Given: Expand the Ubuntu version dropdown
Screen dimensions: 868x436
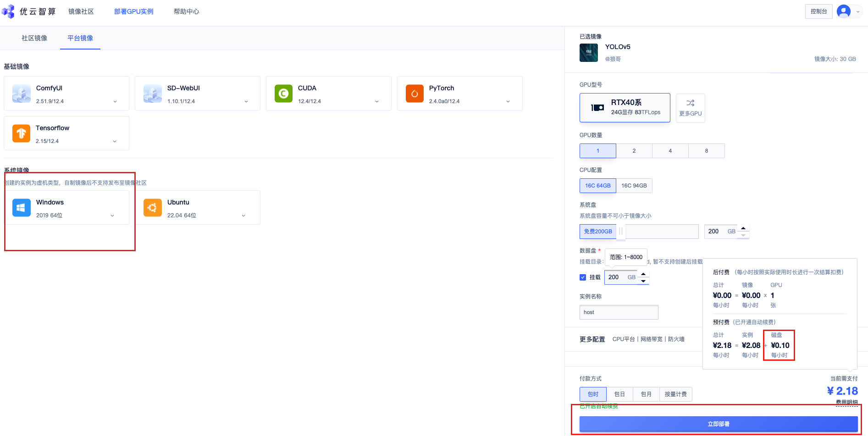Looking at the screenshot, I should [x=243, y=215].
